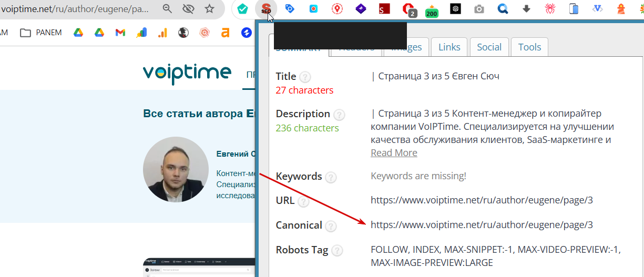The width and height of the screenshot is (644, 277).
Task: Open the PANEM bookmarks folder
Action: click(40, 33)
